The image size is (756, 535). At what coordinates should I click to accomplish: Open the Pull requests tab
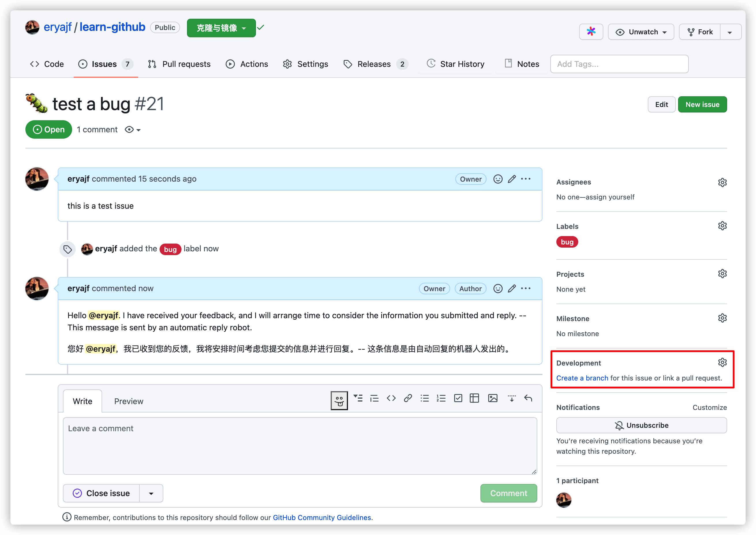point(179,64)
